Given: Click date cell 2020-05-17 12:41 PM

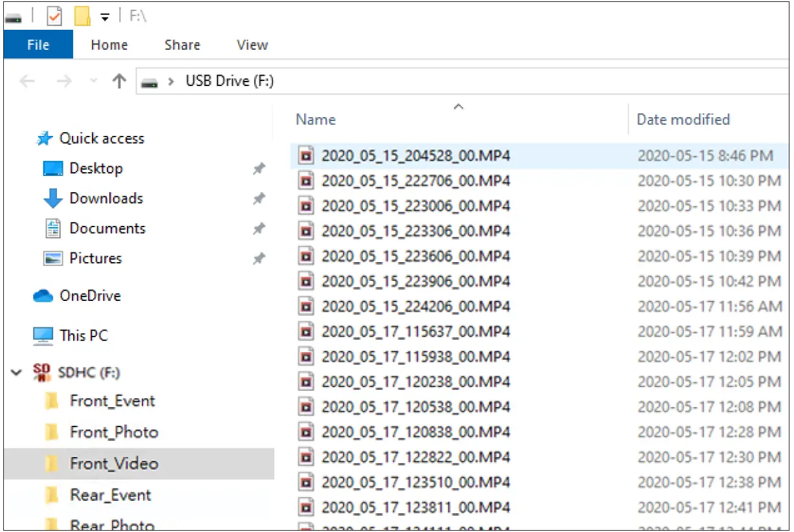Looking at the screenshot, I should [709, 507].
